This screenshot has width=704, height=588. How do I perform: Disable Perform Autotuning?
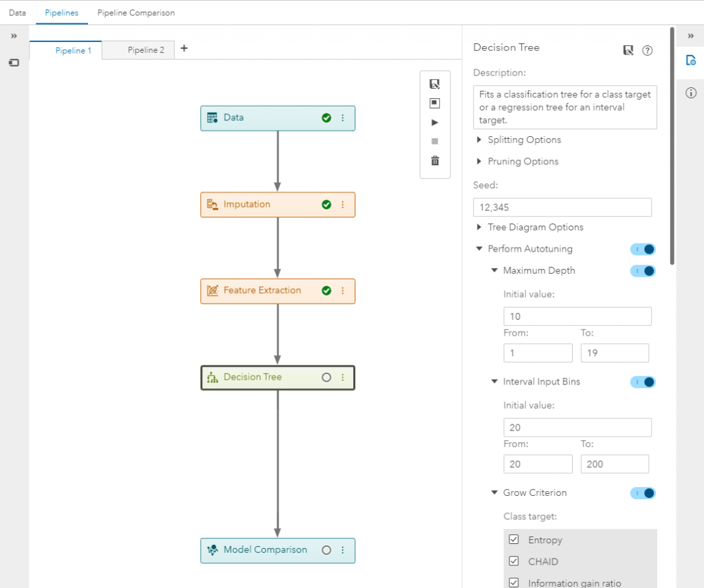point(643,249)
